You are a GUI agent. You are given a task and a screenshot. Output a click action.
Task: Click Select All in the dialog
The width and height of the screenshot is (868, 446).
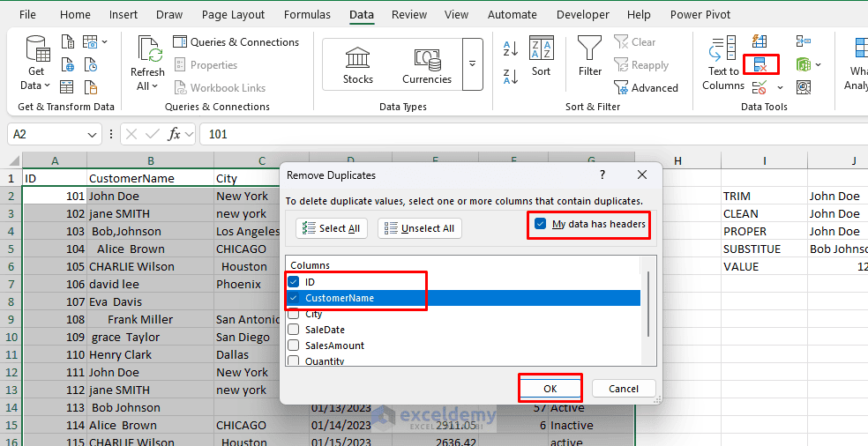coord(332,228)
